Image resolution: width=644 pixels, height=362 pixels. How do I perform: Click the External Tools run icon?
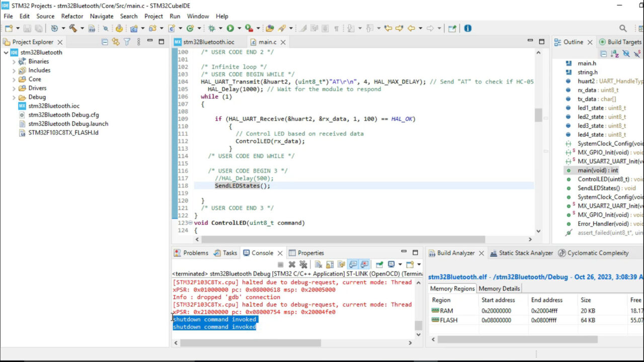point(249,29)
